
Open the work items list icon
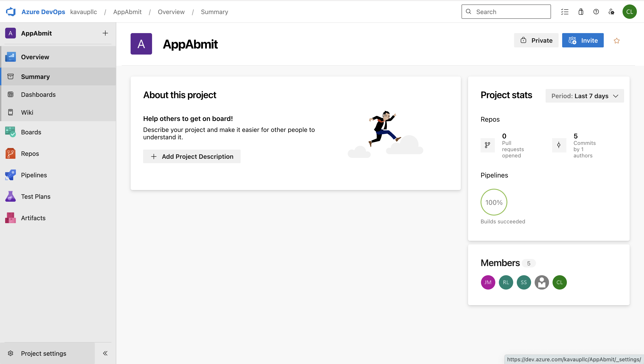(565, 12)
